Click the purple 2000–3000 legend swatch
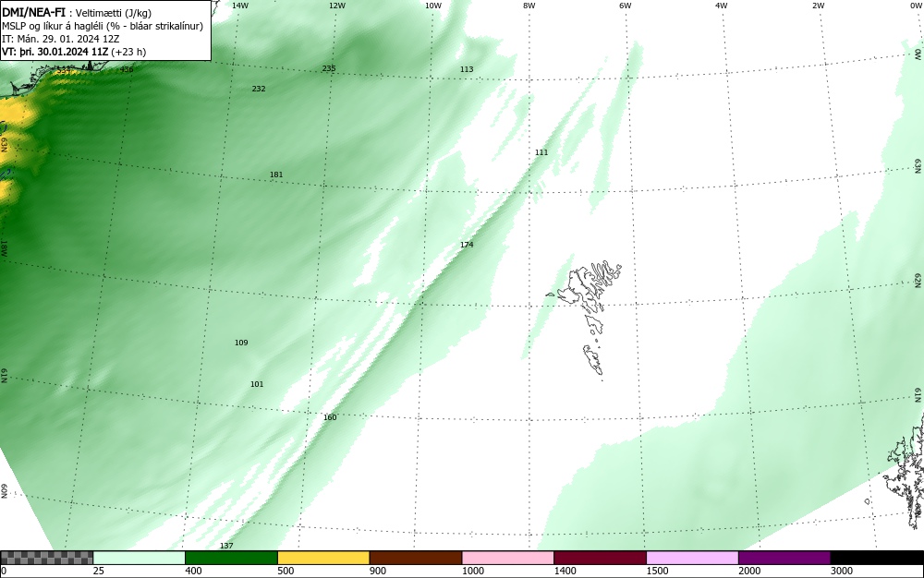924x578 pixels. coord(784,558)
